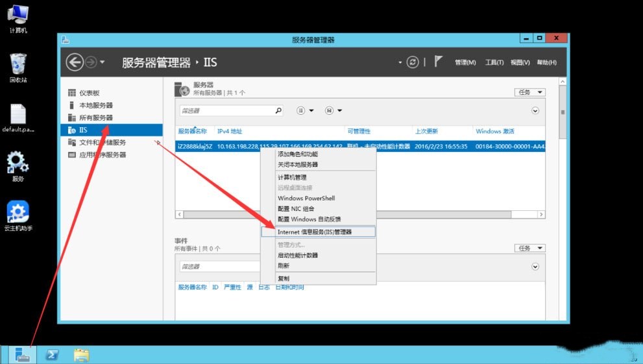Screen dimensions: 643x364
Task: Open Server Manager from the taskbar
Action: pyautogui.click(x=22, y=354)
